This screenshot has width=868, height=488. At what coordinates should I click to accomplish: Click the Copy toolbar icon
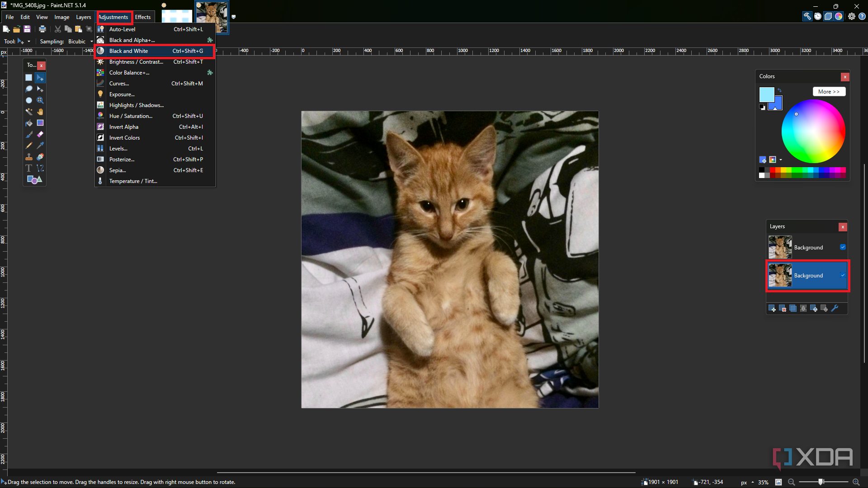pos(68,29)
